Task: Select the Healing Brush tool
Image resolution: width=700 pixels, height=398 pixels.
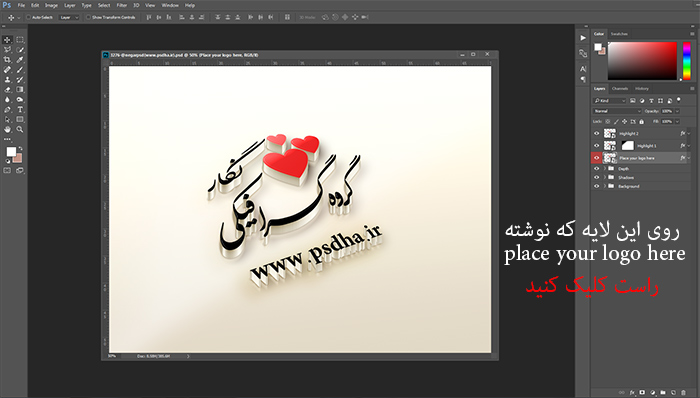Action: [x=7, y=70]
